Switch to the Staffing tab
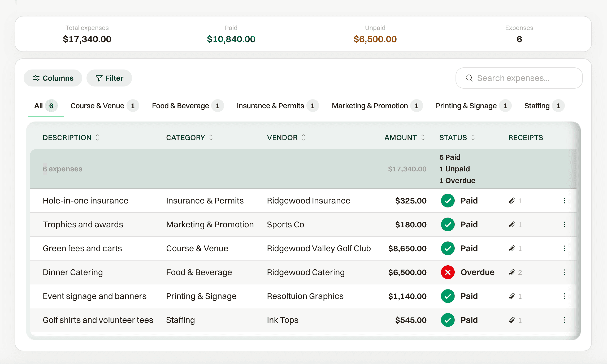Viewport: 607px width, 364px height. (544, 106)
